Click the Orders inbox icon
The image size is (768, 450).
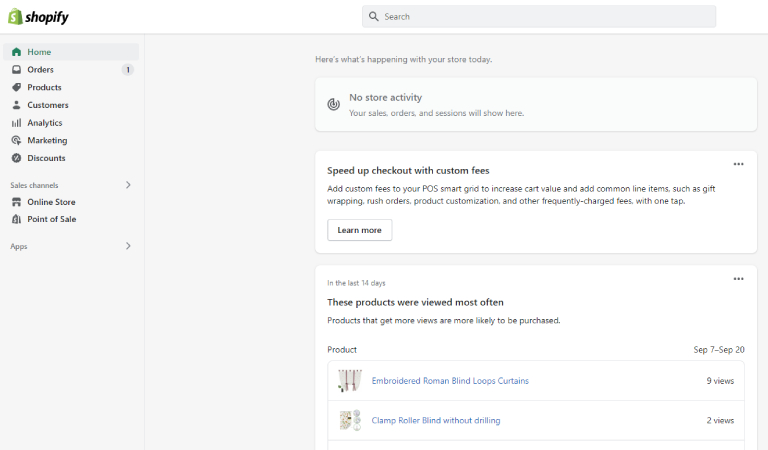click(x=16, y=70)
